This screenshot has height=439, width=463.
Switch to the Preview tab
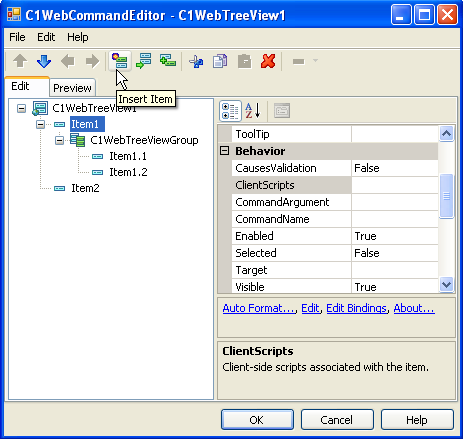click(x=72, y=88)
